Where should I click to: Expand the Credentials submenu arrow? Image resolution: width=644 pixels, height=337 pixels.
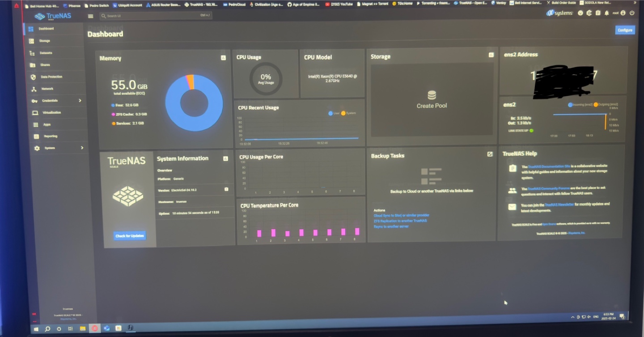click(80, 101)
